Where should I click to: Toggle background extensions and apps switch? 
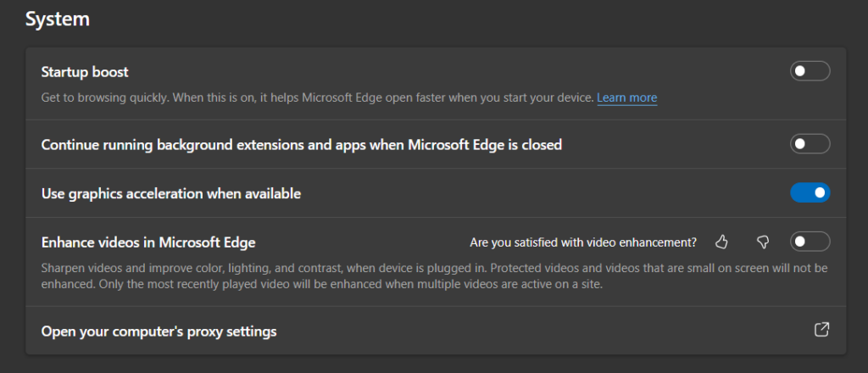tap(810, 144)
